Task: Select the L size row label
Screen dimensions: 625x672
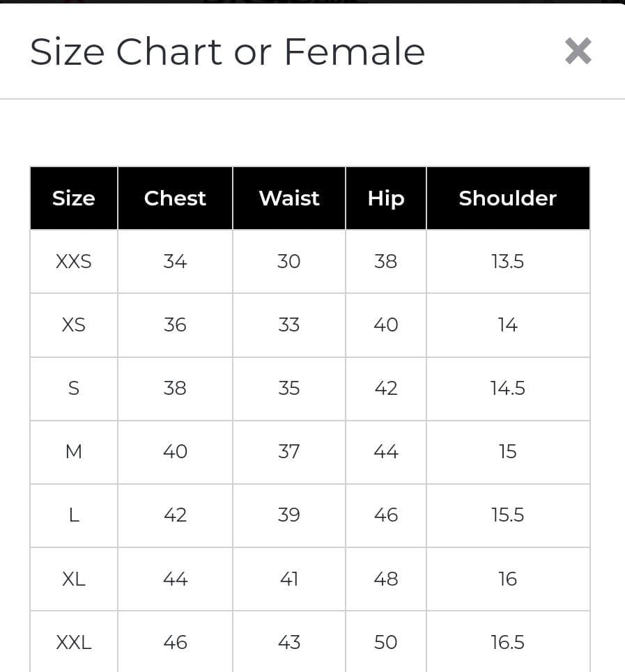Action: [x=74, y=515]
